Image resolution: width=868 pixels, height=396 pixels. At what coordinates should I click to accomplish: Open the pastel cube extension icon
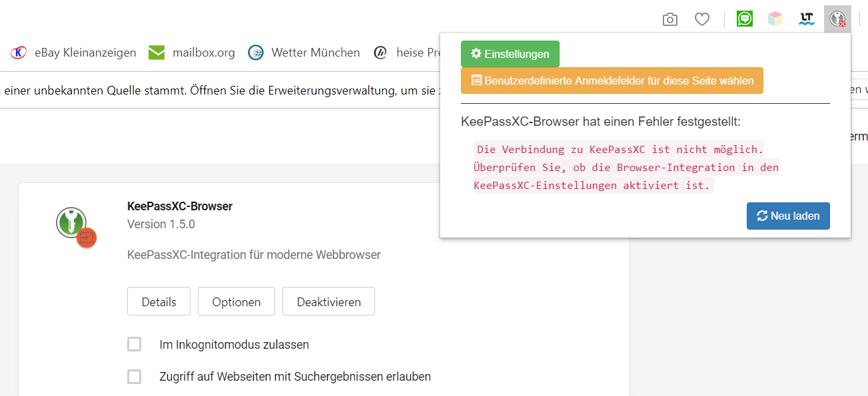(x=775, y=19)
